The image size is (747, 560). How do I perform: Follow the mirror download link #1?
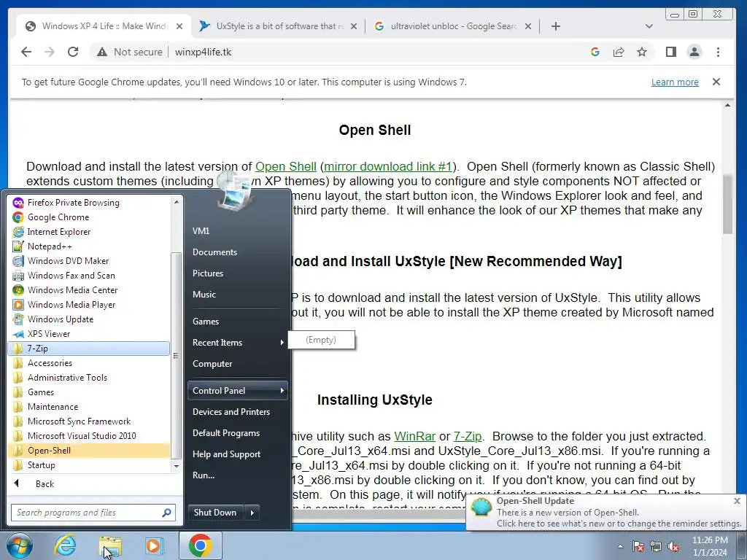pyautogui.click(x=388, y=167)
